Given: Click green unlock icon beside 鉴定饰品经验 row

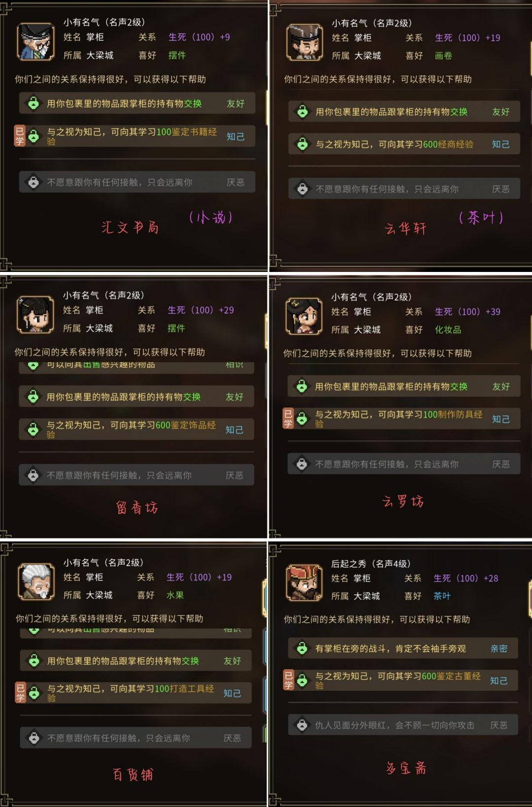Looking at the screenshot, I should coord(33,429).
